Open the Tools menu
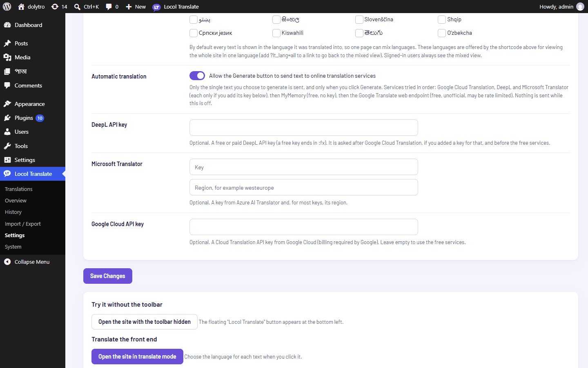Image resolution: width=588 pixels, height=368 pixels. 33,146
